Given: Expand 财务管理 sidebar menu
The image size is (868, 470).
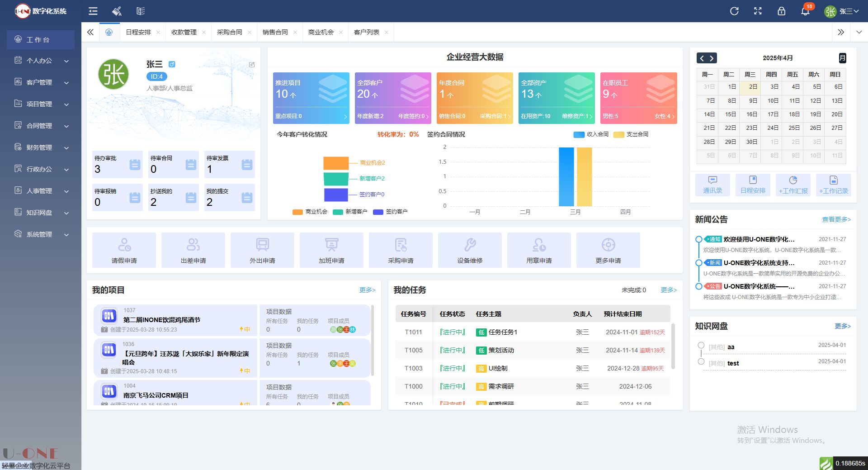Looking at the screenshot, I should pos(41,147).
